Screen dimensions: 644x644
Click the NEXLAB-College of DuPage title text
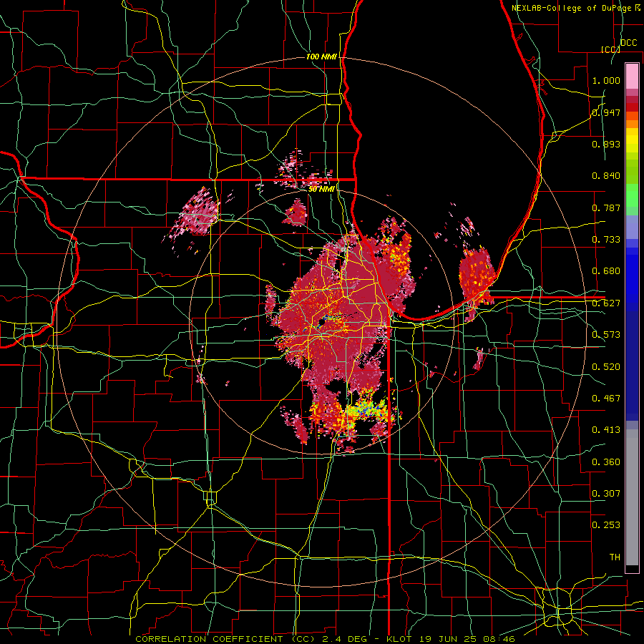click(x=573, y=8)
